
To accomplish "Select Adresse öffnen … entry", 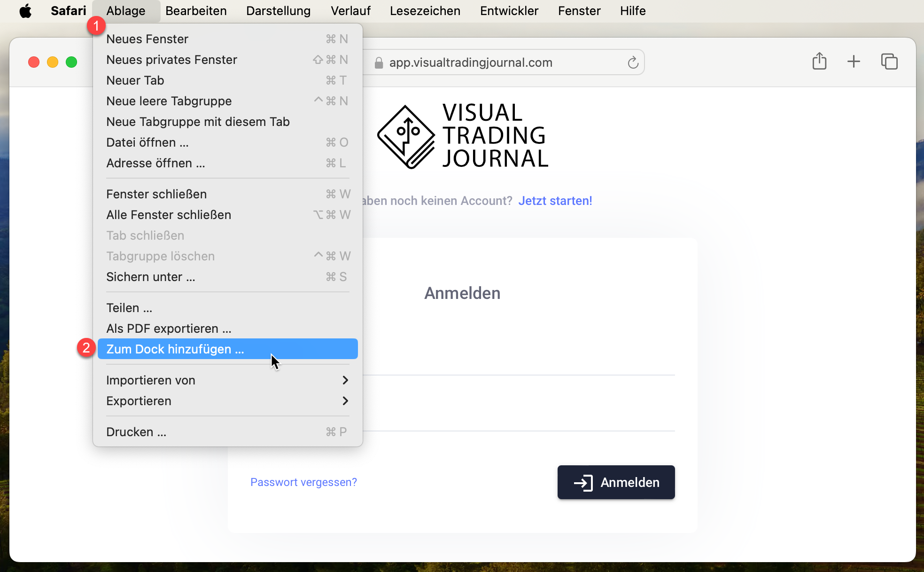I will pos(228,163).
